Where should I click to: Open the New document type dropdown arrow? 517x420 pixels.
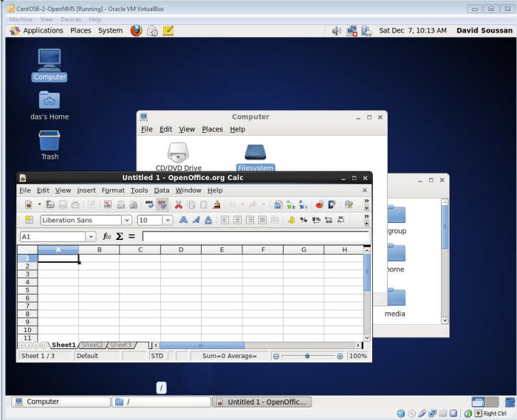point(40,204)
